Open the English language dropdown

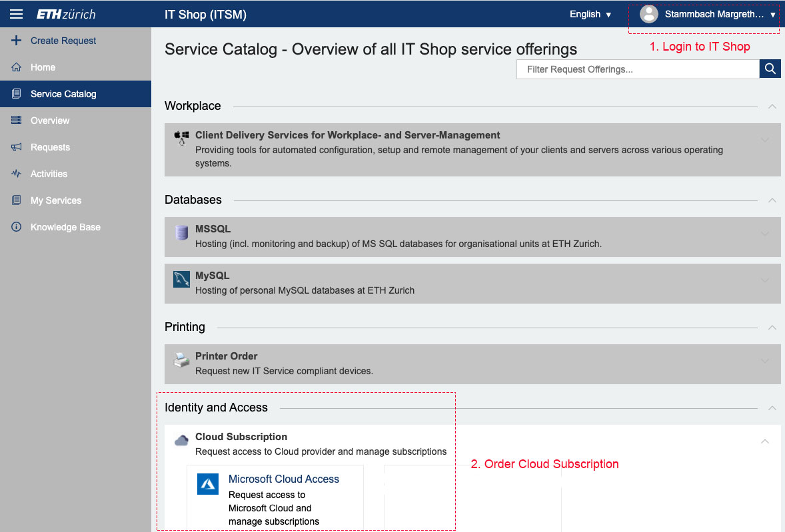tap(590, 14)
